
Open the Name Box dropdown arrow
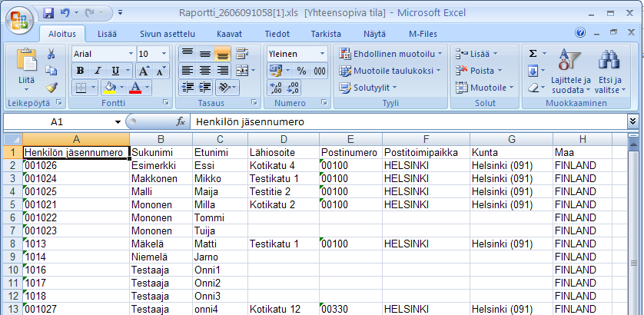118,122
